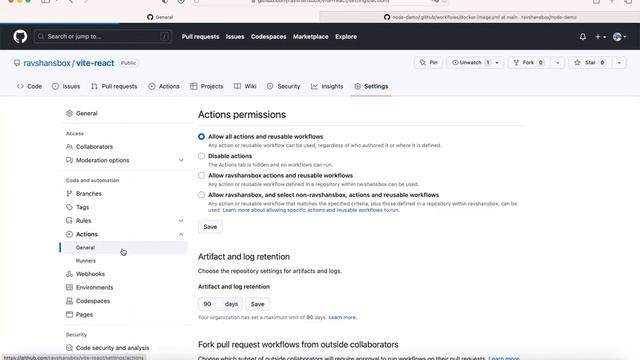Pin this repository
The image size is (640, 360).
[429, 62]
